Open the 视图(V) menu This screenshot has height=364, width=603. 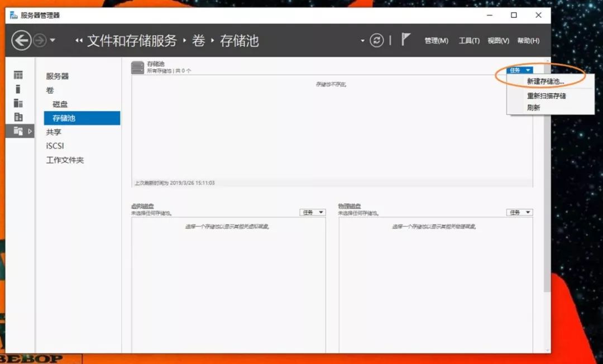click(498, 40)
